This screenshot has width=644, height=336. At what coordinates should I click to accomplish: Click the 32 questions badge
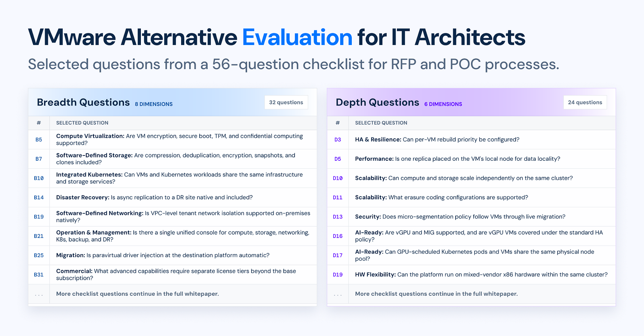tap(286, 102)
